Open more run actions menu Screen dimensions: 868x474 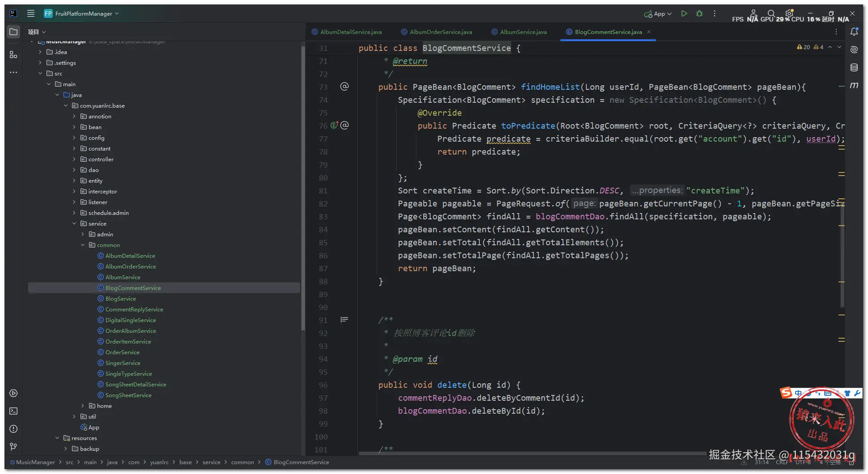point(715,13)
